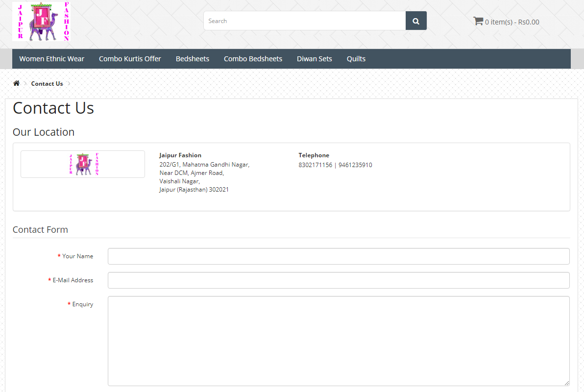Open Women Ethnic Wear menu
This screenshot has width=584, height=392.
click(51, 59)
